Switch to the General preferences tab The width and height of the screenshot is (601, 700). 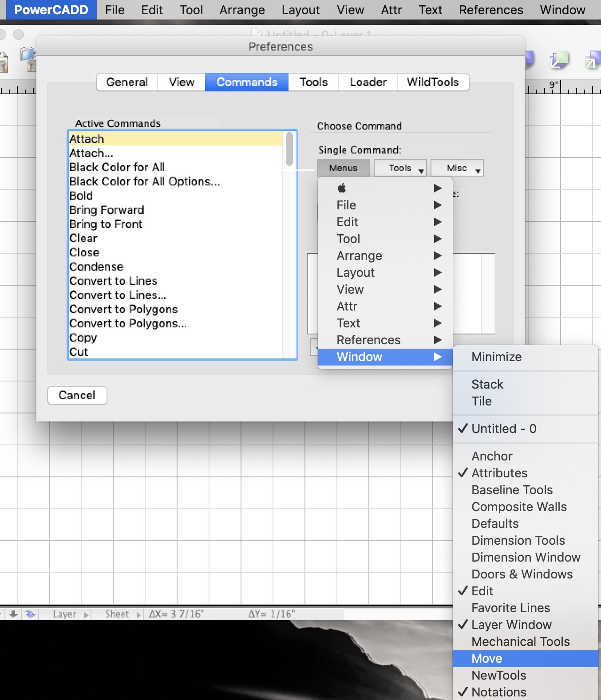(x=127, y=82)
